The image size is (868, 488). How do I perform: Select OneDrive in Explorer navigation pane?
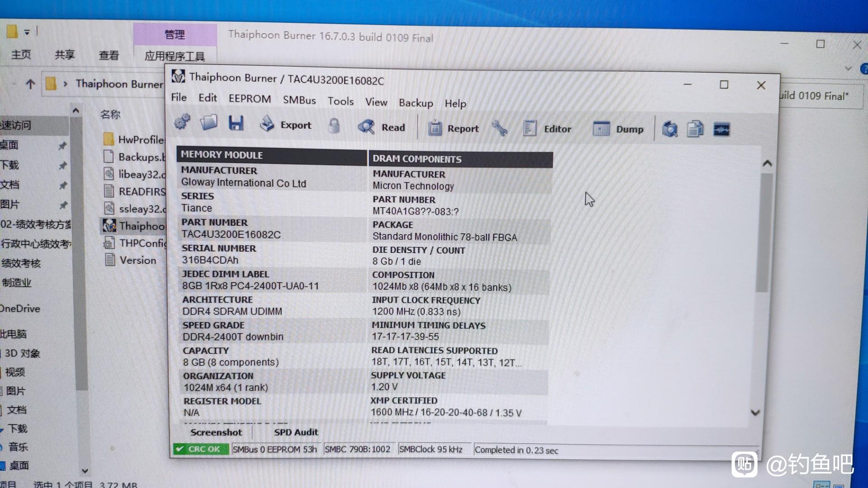tap(20, 309)
